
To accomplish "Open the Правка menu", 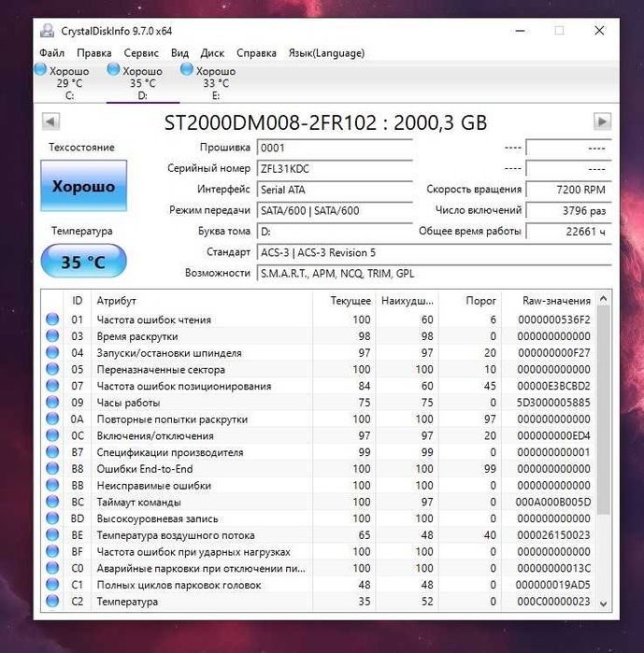I will coord(94,53).
